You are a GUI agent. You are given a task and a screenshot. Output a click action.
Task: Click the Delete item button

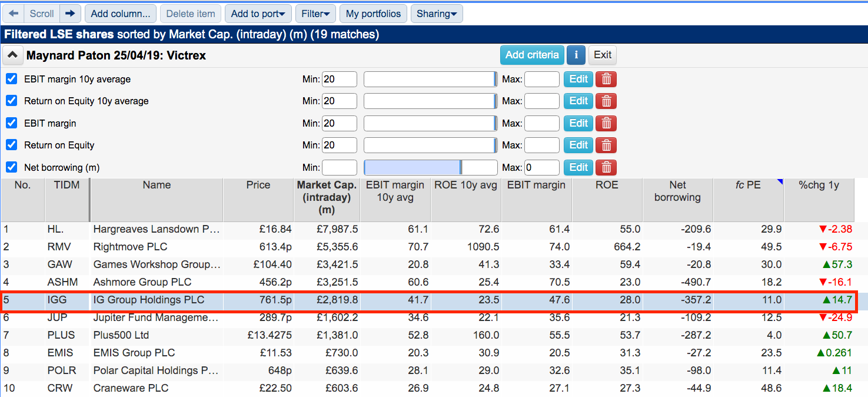coord(191,14)
